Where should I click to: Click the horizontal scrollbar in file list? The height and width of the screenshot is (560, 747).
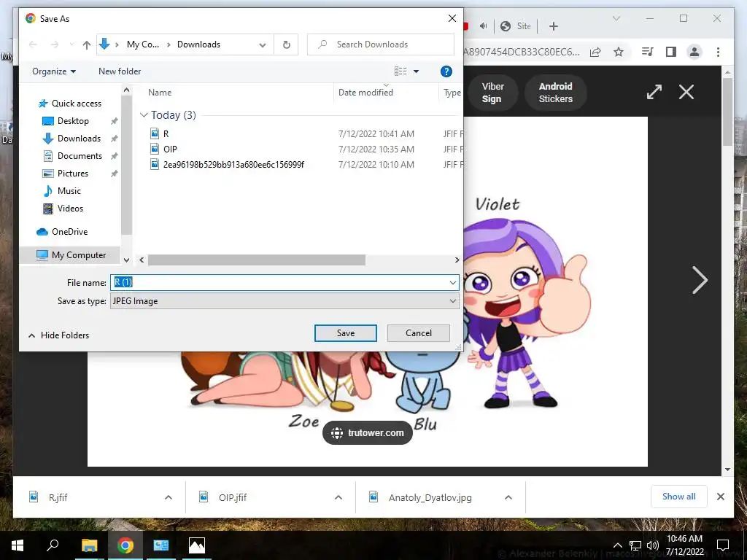(256, 260)
